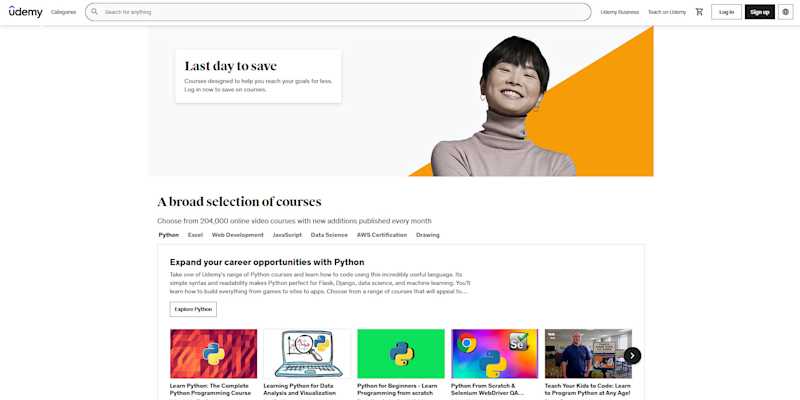Click the Udemy logo

click(26, 12)
